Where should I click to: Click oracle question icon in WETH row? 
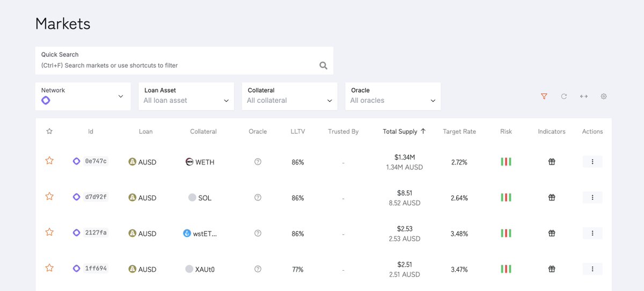coord(258,162)
